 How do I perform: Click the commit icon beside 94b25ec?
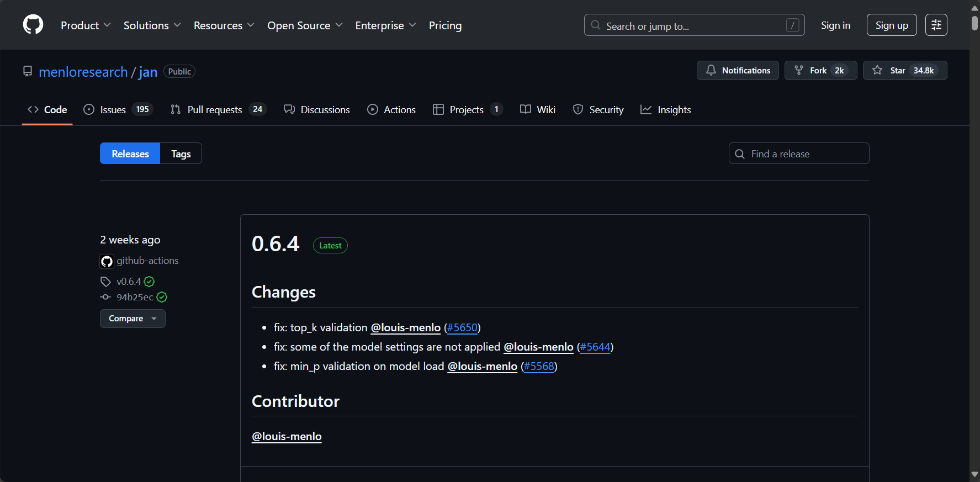pos(105,297)
